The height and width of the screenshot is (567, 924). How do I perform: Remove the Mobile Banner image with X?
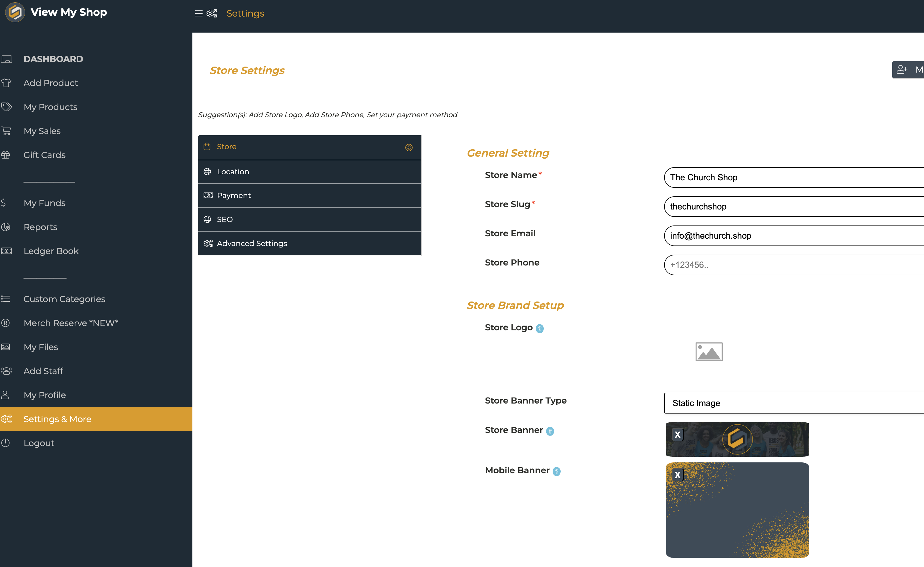(678, 475)
